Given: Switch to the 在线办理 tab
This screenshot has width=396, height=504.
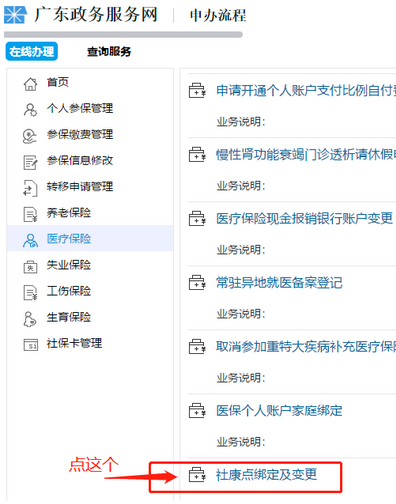Looking at the screenshot, I should [x=32, y=51].
